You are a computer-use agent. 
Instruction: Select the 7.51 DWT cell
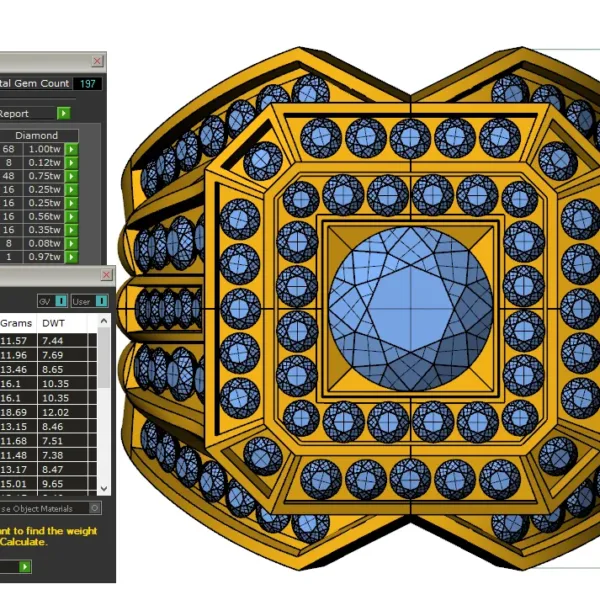(x=63, y=441)
